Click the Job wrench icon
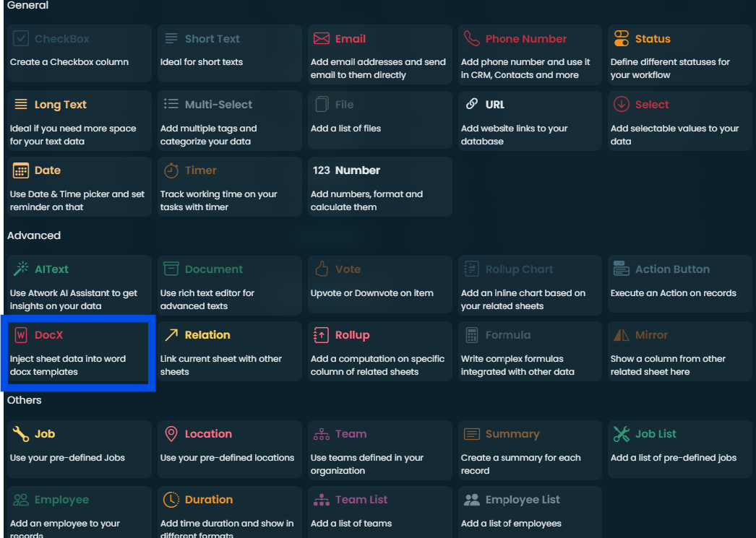The image size is (756, 538). [x=21, y=434]
